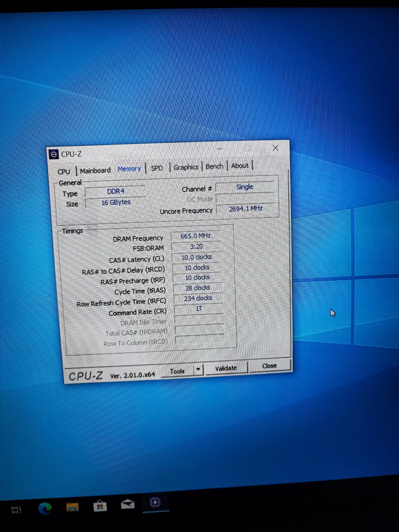
Task: Click the Uncore Frequency label
Action: [x=186, y=211]
